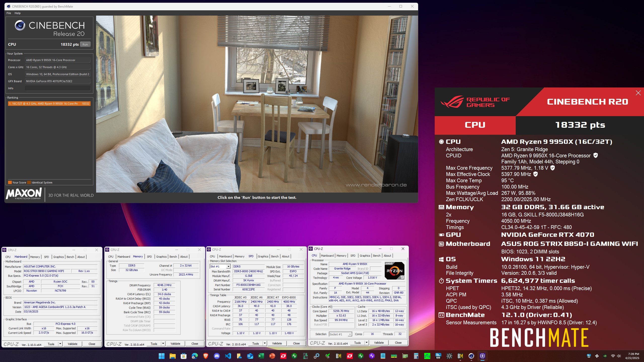This screenshot has height=362, width=644.
Task: Click the Cinebench Info text field
Action: point(58,88)
